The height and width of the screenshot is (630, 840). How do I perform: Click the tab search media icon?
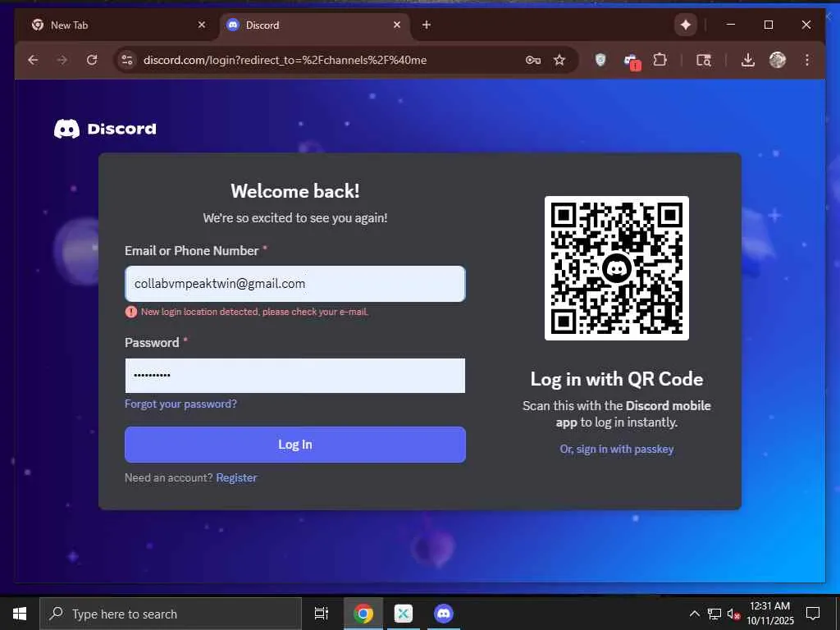(703, 60)
